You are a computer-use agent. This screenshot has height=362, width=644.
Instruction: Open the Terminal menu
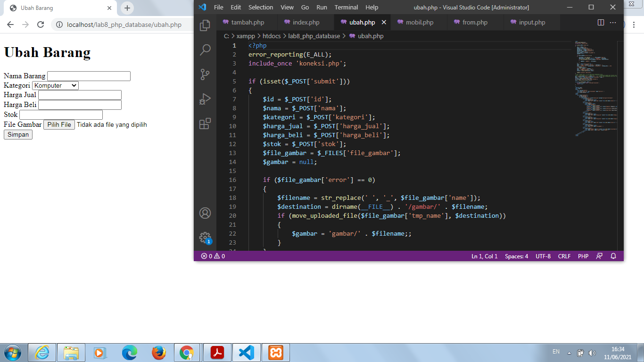347,7
